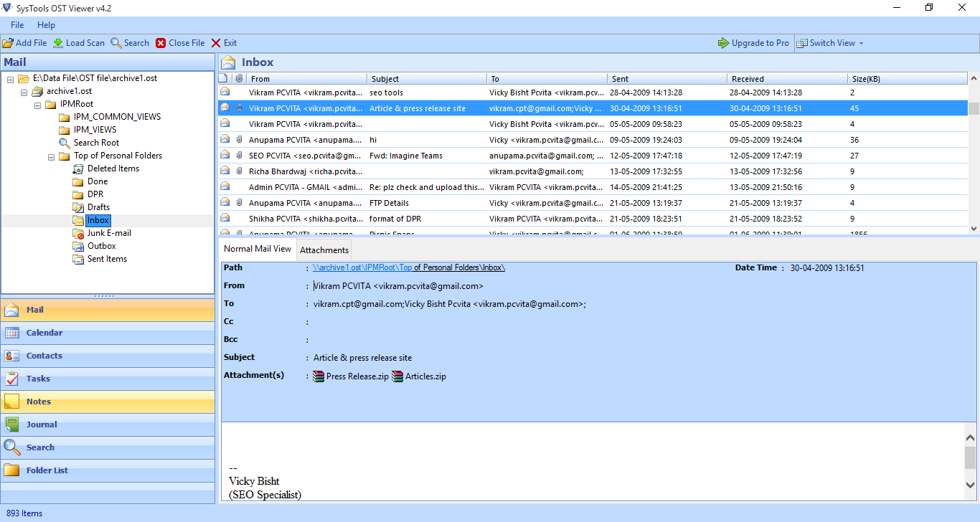This screenshot has height=522, width=980.
Task: Select Richa Bhardwaj's email row
Action: [593, 171]
